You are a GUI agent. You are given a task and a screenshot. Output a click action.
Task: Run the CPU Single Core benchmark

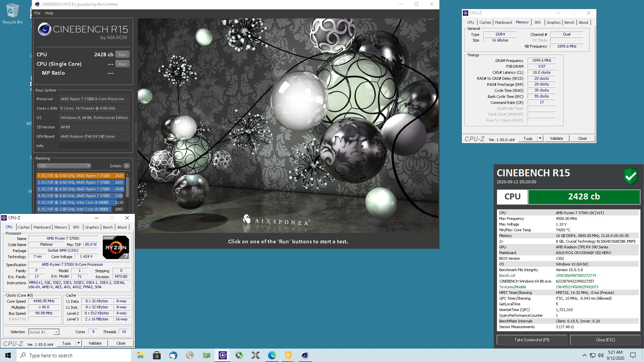pos(122,64)
